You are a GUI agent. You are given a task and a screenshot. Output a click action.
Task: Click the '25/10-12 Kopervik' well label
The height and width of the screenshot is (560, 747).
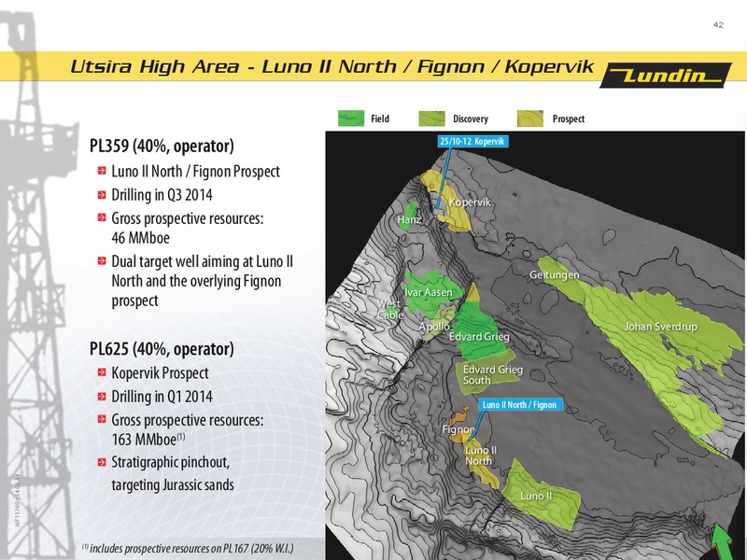472,142
